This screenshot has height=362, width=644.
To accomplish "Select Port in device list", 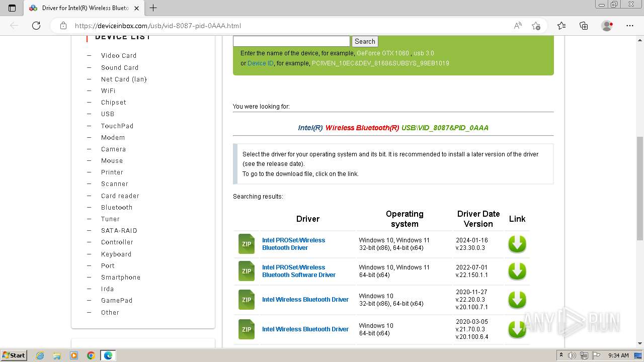I will pyautogui.click(x=108, y=266).
